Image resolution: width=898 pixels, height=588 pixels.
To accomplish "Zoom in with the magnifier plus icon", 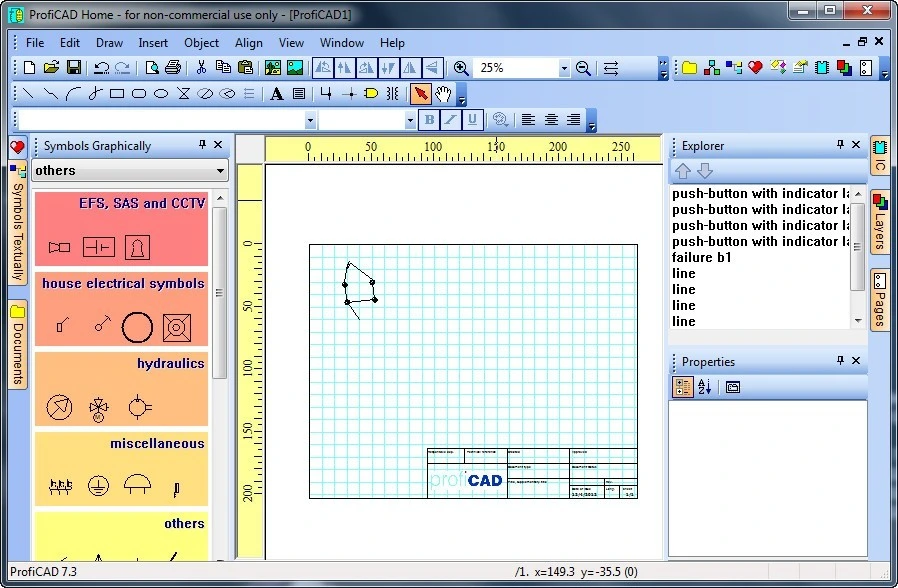I will pos(461,68).
